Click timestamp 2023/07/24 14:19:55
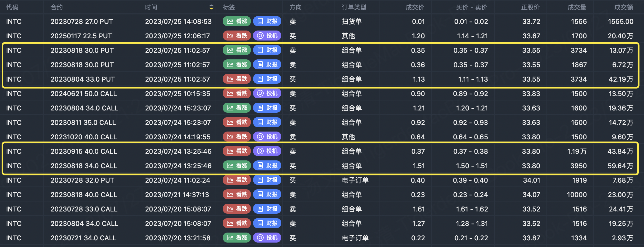 (178, 137)
